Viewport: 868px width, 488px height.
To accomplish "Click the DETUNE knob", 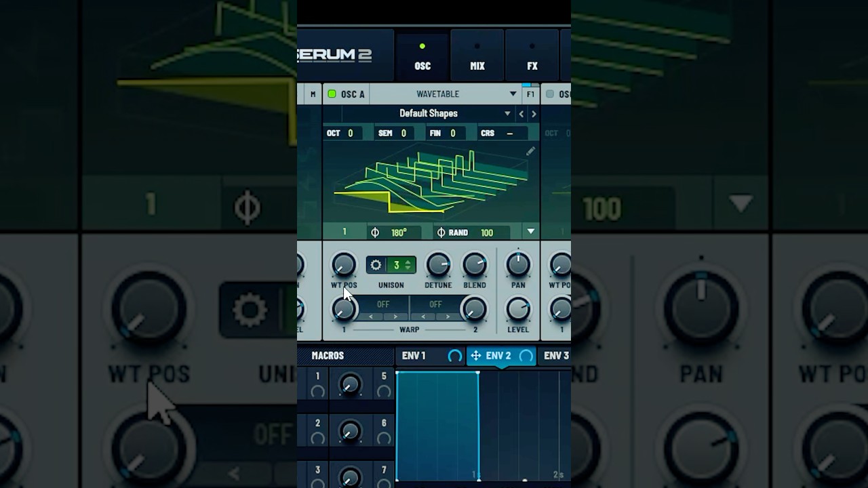I will pos(438,265).
